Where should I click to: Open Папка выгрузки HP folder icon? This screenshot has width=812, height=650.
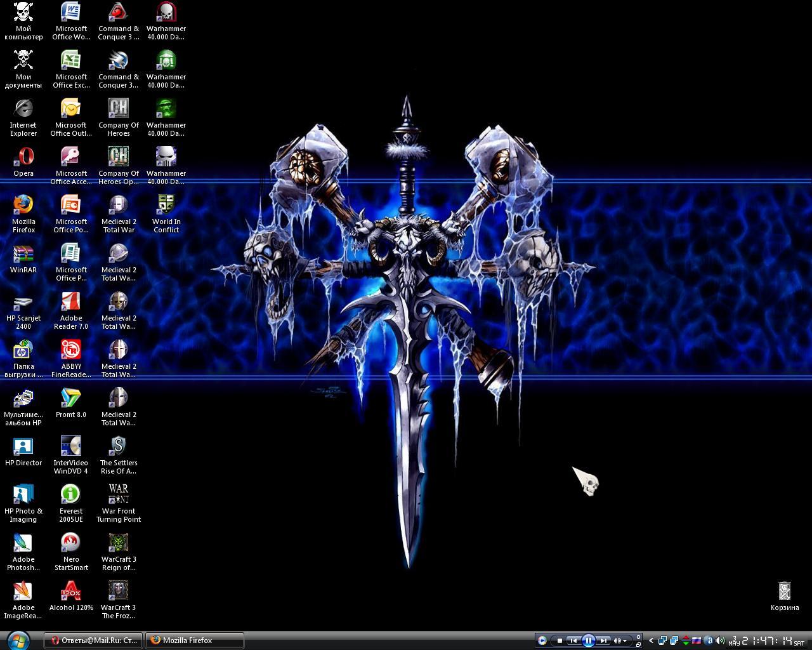click(23, 359)
